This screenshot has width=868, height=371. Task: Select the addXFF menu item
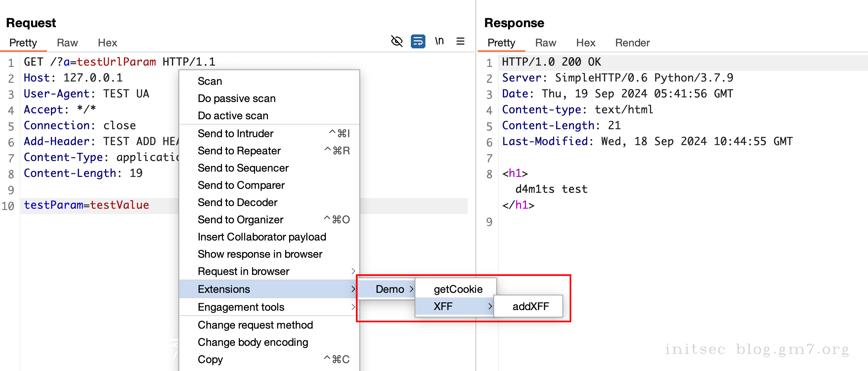pyautogui.click(x=530, y=306)
